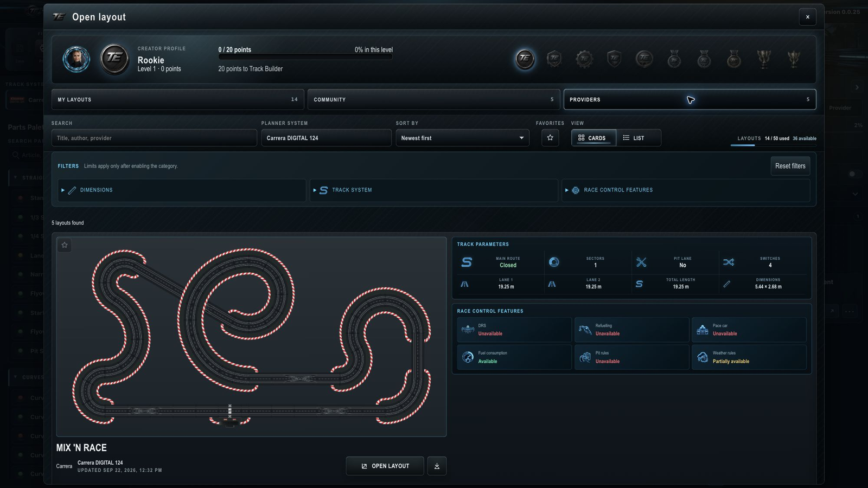Select the Providers tab
This screenshot has width=868, height=488.
[x=690, y=100]
